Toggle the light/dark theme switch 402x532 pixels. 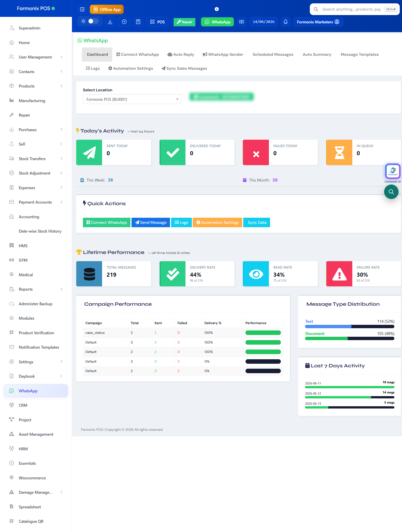point(93,21)
